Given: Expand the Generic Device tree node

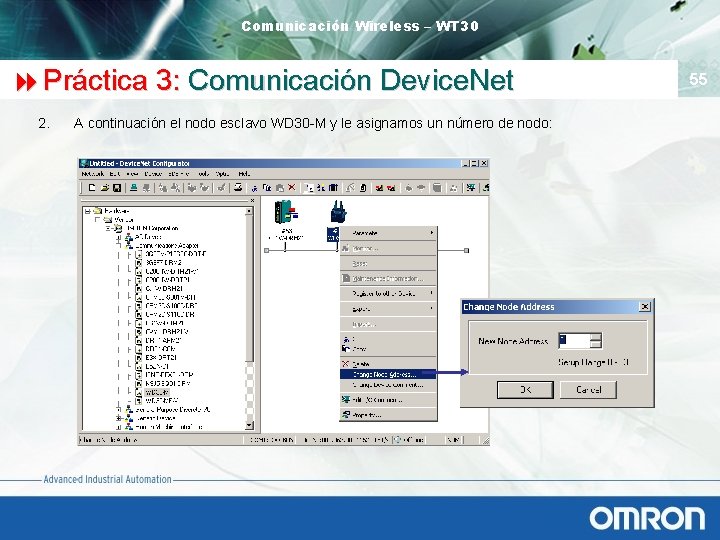Looking at the screenshot, I should coord(119,418).
